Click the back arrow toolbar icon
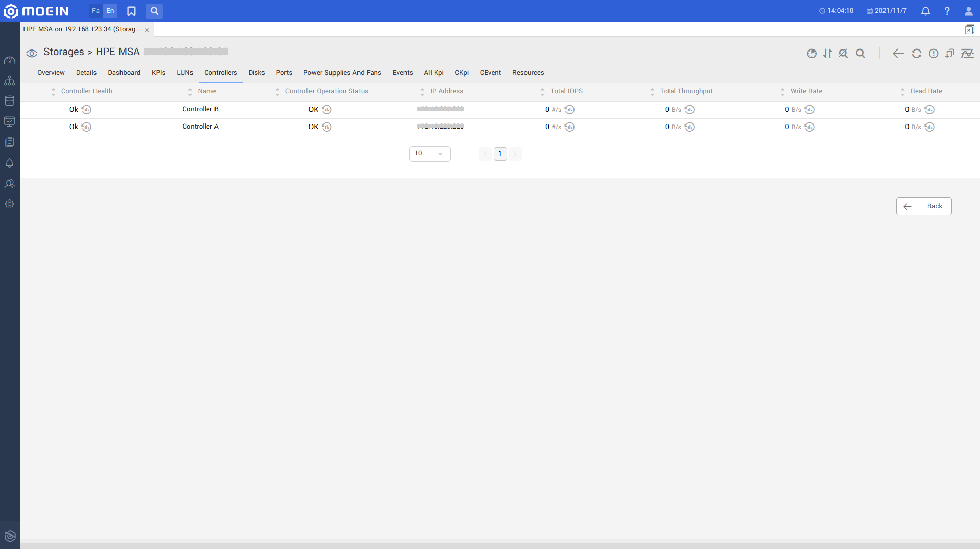Image resolution: width=980 pixels, height=549 pixels. pyautogui.click(x=898, y=54)
